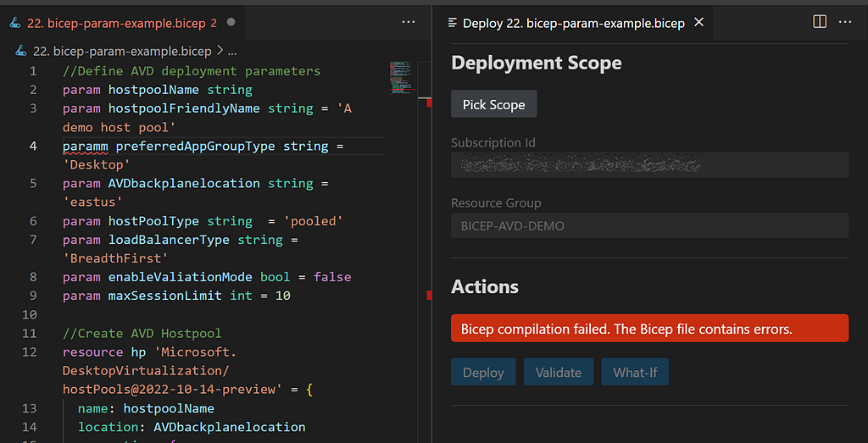Click the misspelled paramm keyword on line 4
The width and height of the screenshot is (868, 443).
(86, 146)
